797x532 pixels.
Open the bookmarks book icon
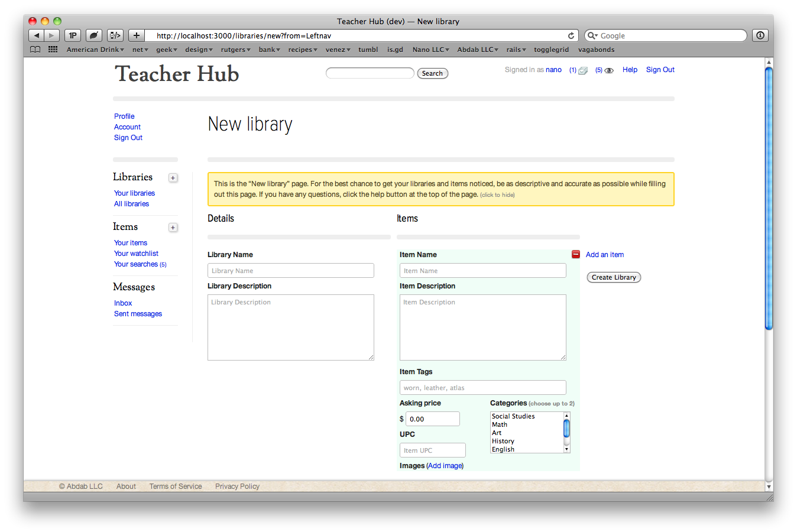point(35,50)
